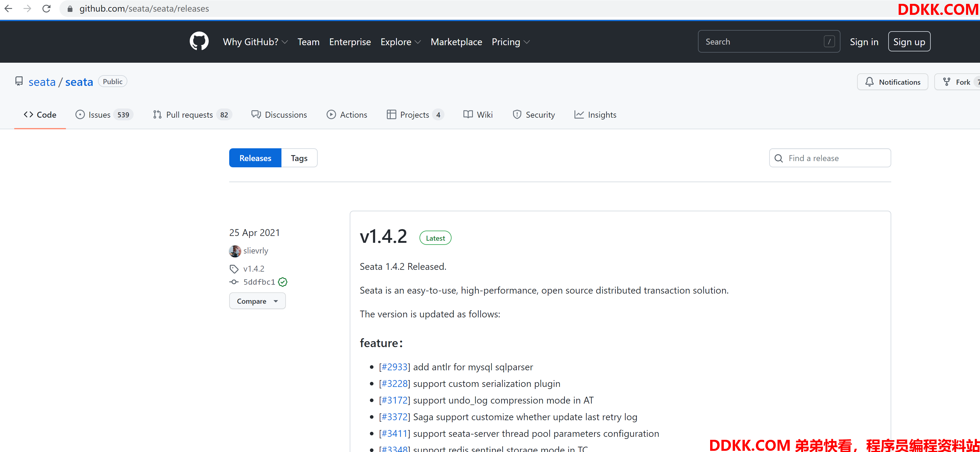Reload the page with refresh icon
This screenshot has height=452, width=980.
pos(46,8)
